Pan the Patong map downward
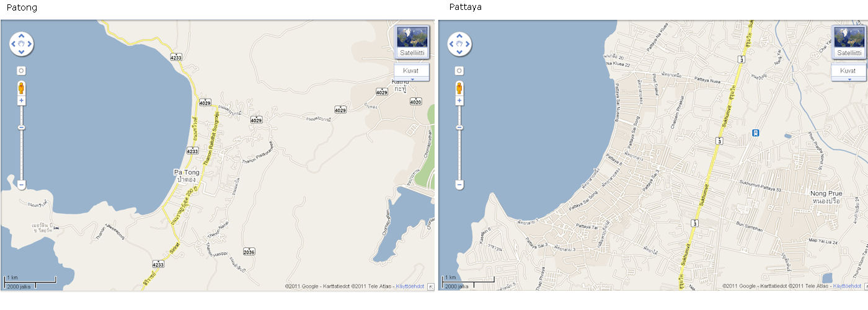Image resolution: width=868 pixels, height=310 pixels. tap(22, 51)
